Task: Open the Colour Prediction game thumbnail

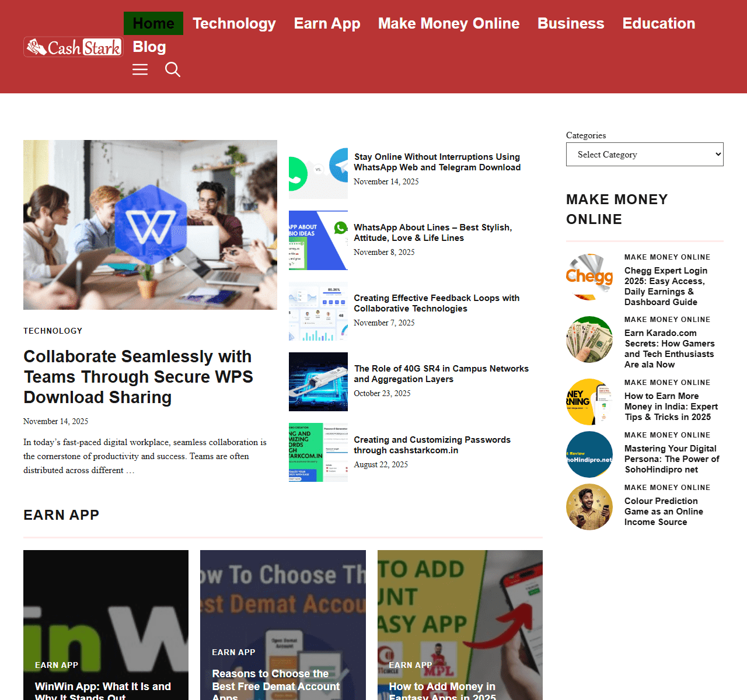Action: [x=589, y=507]
